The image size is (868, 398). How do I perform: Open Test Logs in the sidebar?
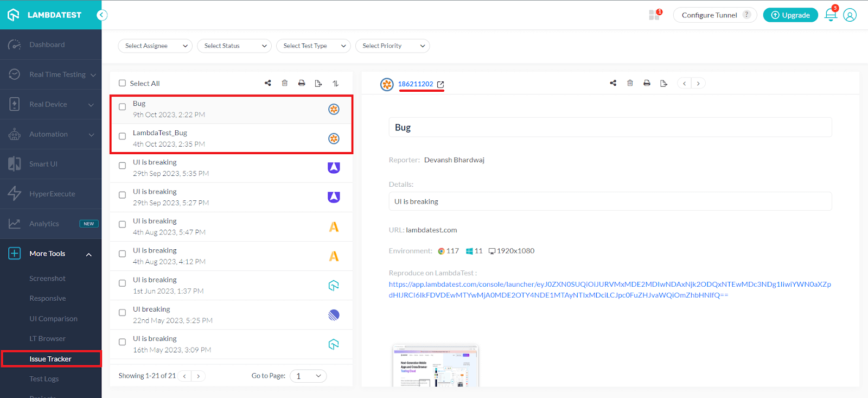click(44, 379)
